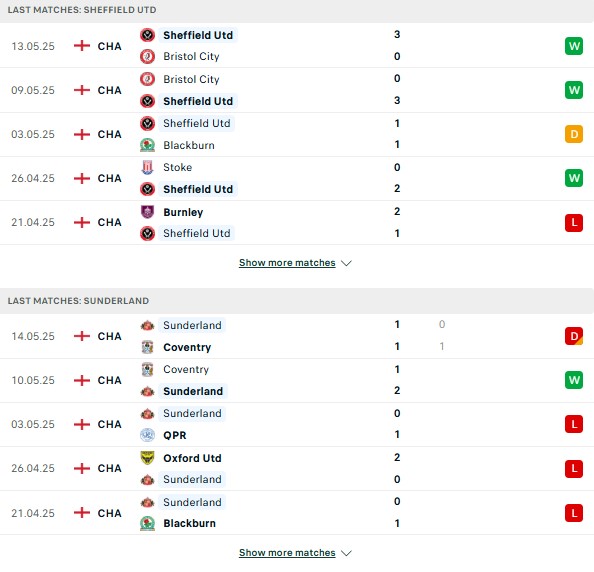The width and height of the screenshot is (594, 572).
Task: Expand Show more matches under Sunderland
Action: (287, 553)
